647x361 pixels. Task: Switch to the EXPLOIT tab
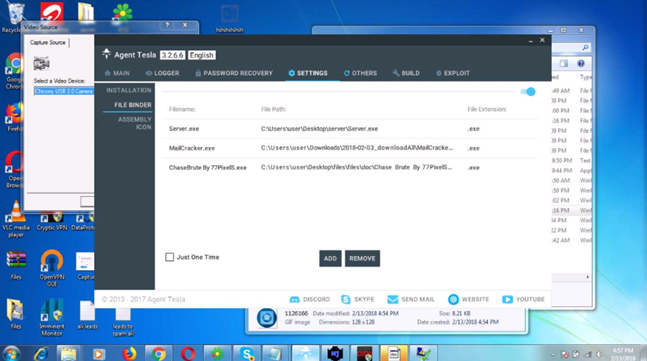pyautogui.click(x=453, y=73)
